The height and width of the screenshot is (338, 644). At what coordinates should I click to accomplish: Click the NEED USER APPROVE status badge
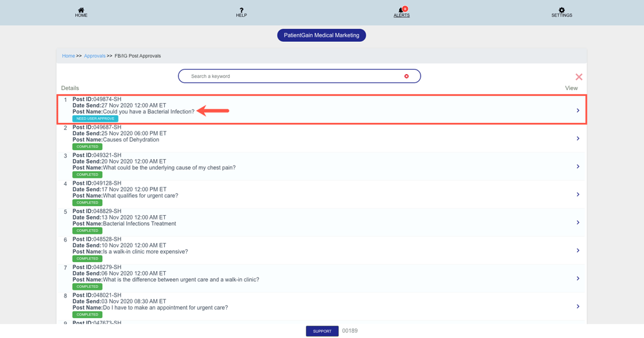click(95, 118)
